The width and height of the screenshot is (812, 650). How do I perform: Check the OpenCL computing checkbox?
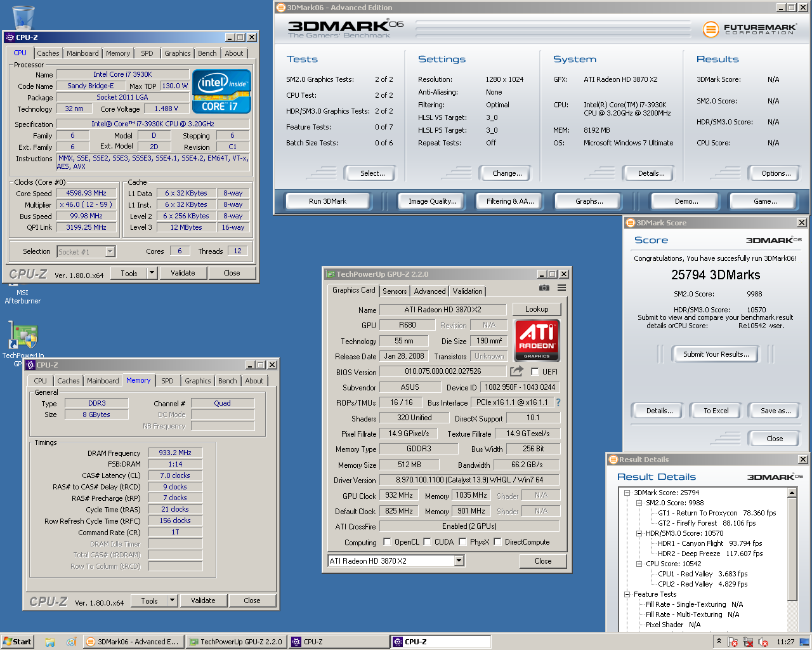[x=387, y=541]
